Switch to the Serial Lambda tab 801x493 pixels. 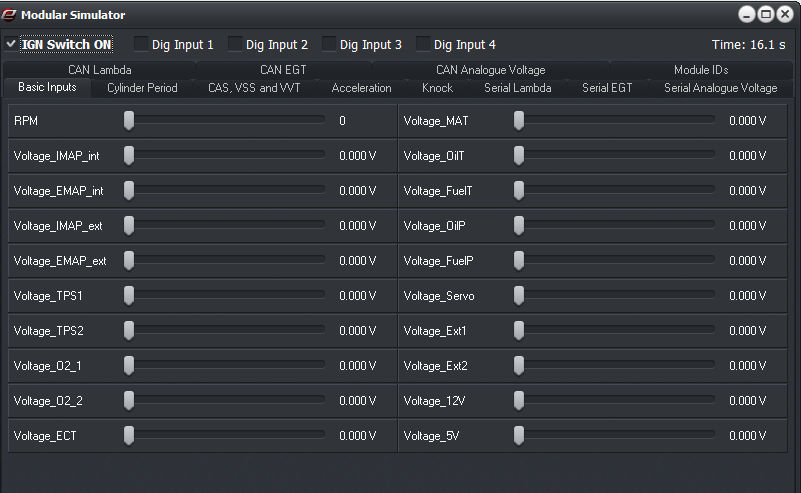click(517, 88)
